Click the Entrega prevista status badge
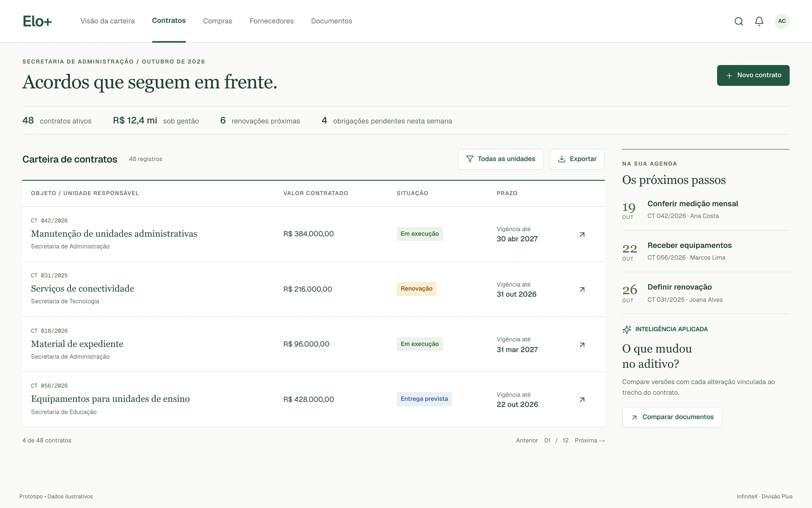 (424, 399)
